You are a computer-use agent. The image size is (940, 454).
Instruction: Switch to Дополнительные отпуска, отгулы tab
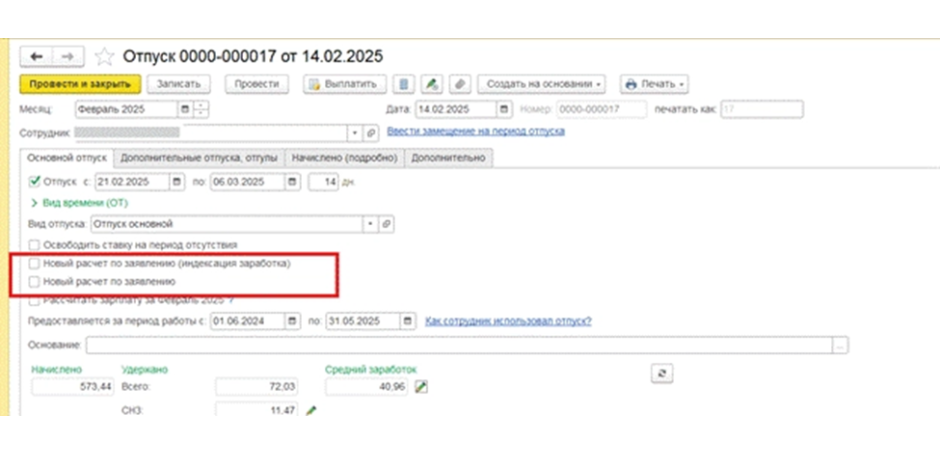[199, 158]
